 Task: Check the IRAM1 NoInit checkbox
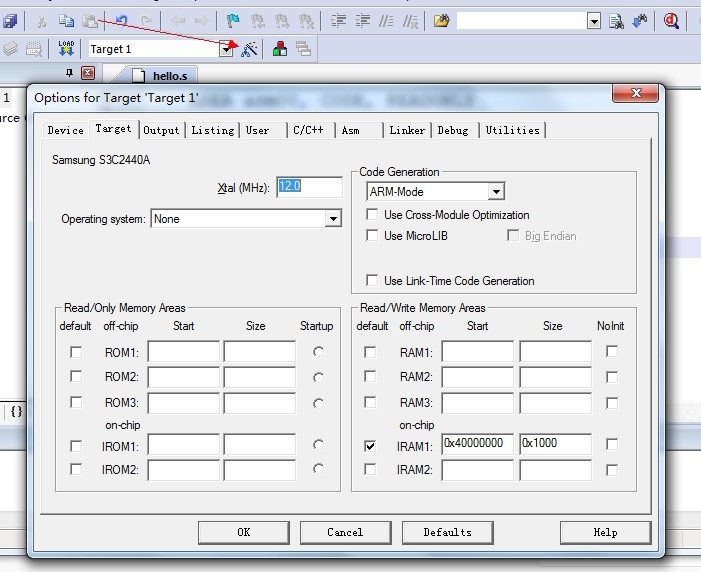pyautogui.click(x=612, y=444)
